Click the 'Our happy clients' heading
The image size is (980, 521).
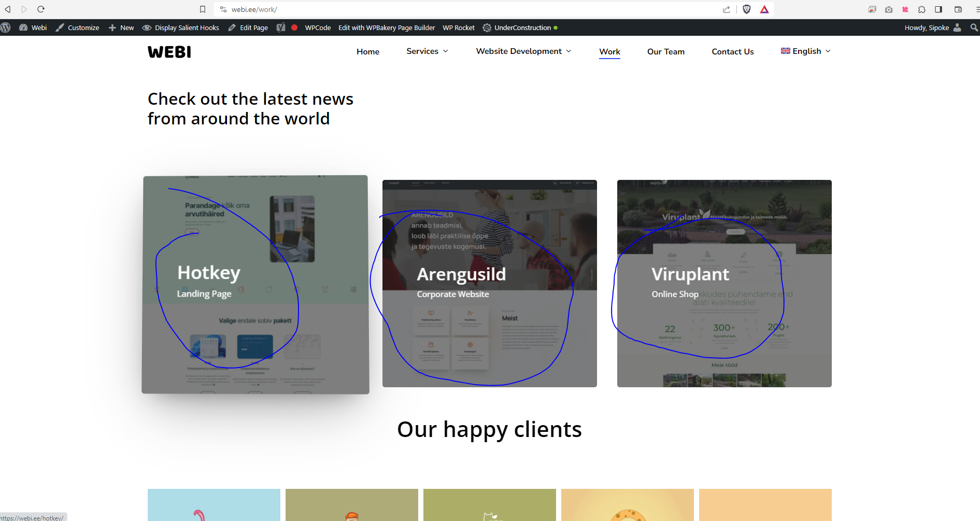489,430
